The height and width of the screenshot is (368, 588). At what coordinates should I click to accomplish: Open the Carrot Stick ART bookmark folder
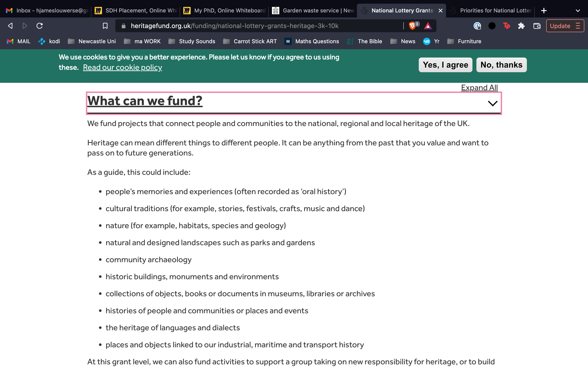click(250, 41)
